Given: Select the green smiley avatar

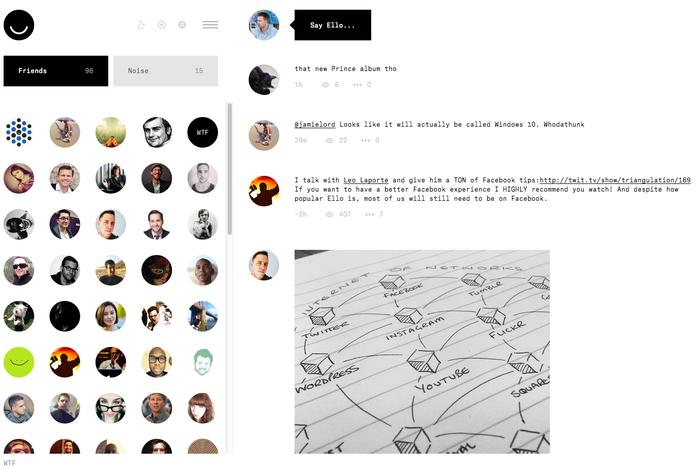Looking at the screenshot, I should 19,362.
